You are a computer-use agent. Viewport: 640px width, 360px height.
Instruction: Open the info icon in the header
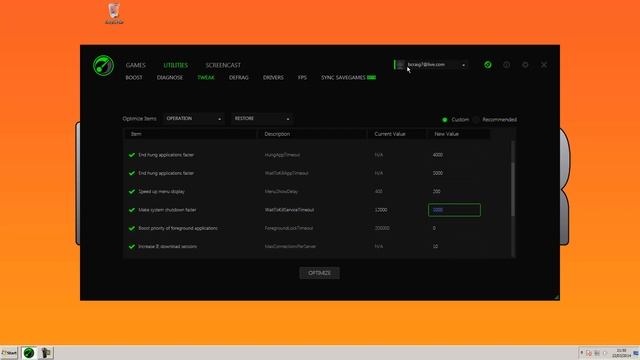[507, 65]
